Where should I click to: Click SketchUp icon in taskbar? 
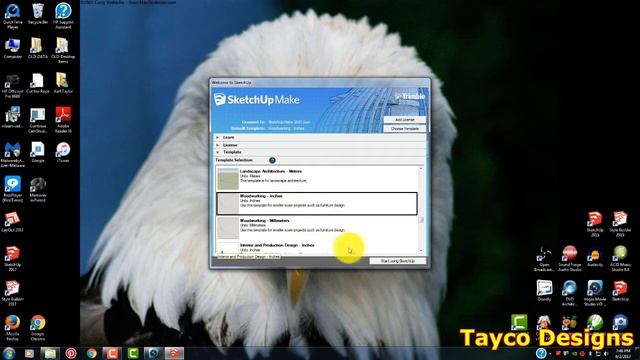pyautogui.click(x=174, y=353)
